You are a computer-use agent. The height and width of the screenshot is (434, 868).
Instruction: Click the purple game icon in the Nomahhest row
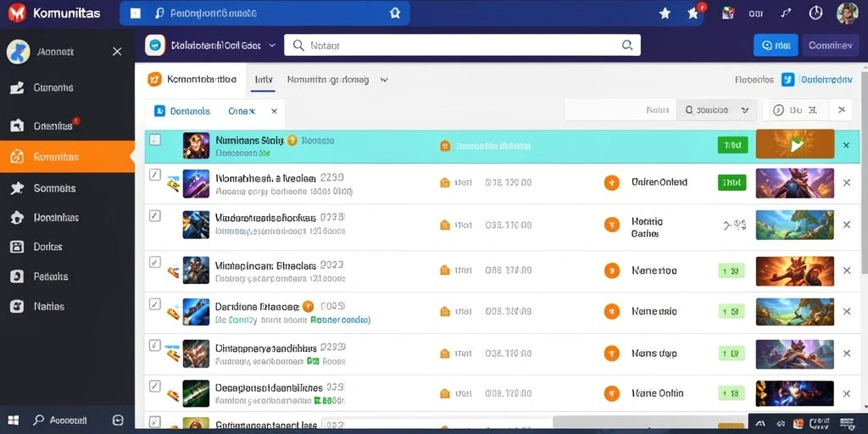pyautogui.click(x=196, y=184)
